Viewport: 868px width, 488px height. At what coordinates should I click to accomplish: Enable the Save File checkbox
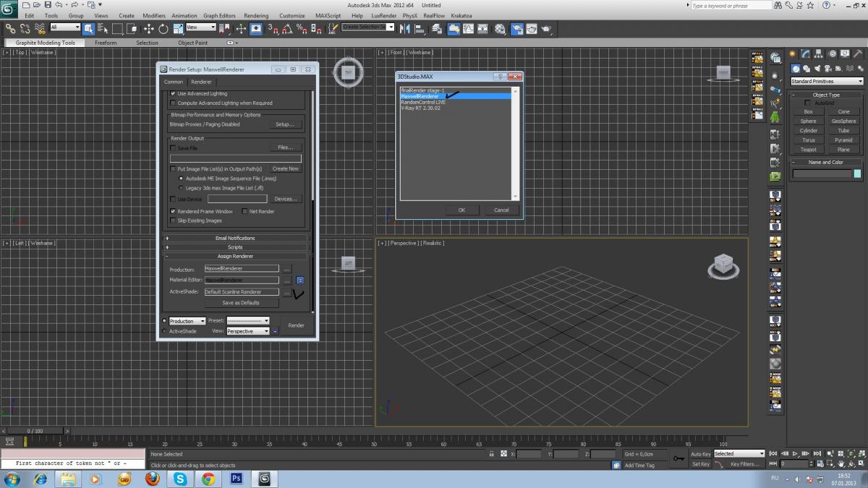[173, 148]
